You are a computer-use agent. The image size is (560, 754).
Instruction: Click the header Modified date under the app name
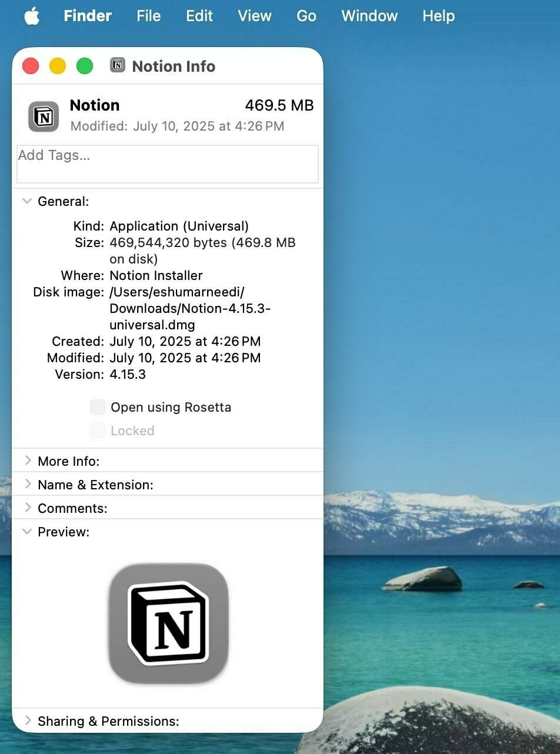point(177,126)
